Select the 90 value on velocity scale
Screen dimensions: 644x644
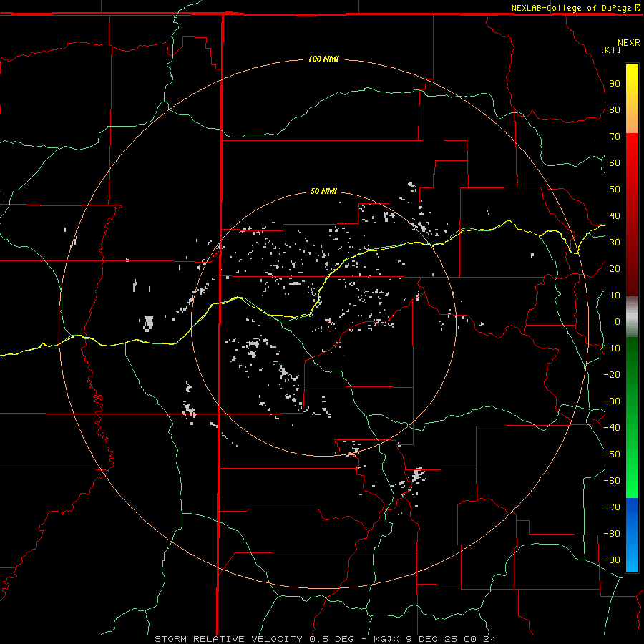pos(615,84)
